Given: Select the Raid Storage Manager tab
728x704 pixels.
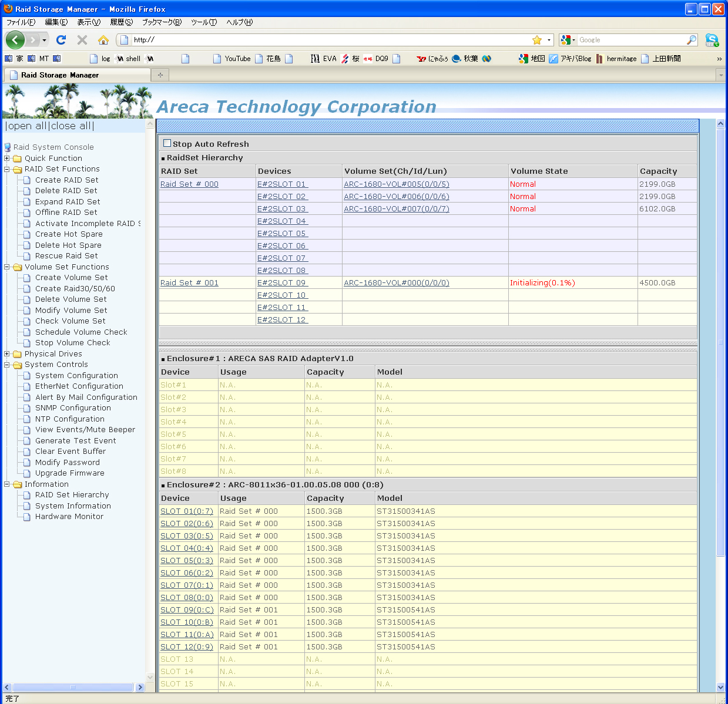Looking at the screenshot, I should [60, 75].
